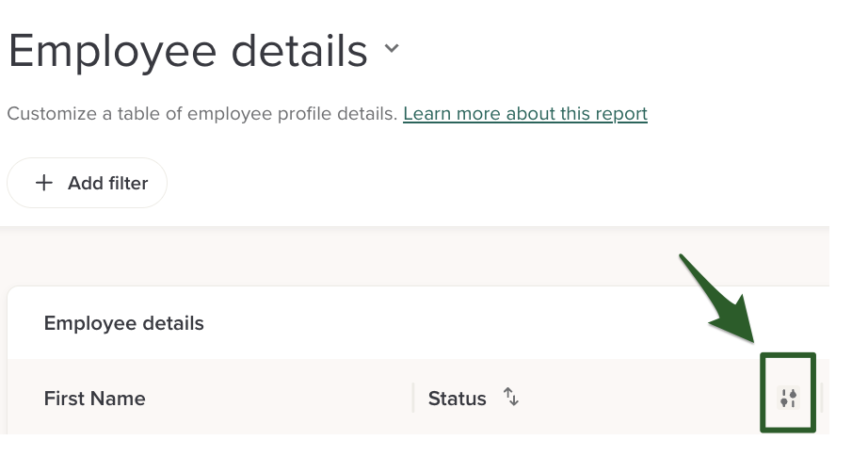868x473 pixels.
Task: Open the Learn more about this report link
Action: coord(524,114)
